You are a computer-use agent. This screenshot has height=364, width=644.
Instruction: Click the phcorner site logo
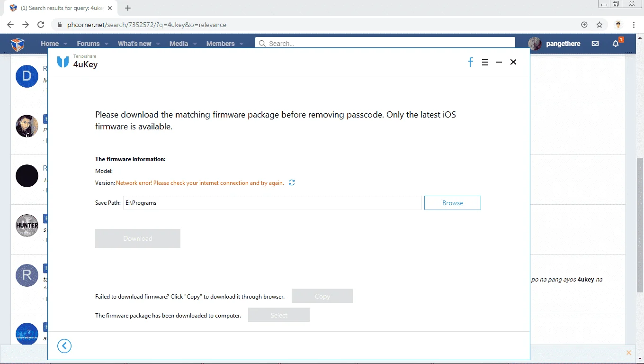click(18, 44)
